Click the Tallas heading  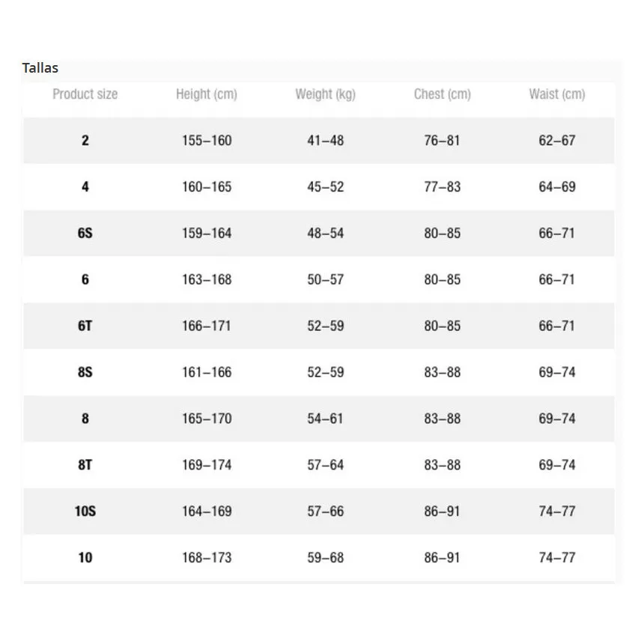coord(40,67)
